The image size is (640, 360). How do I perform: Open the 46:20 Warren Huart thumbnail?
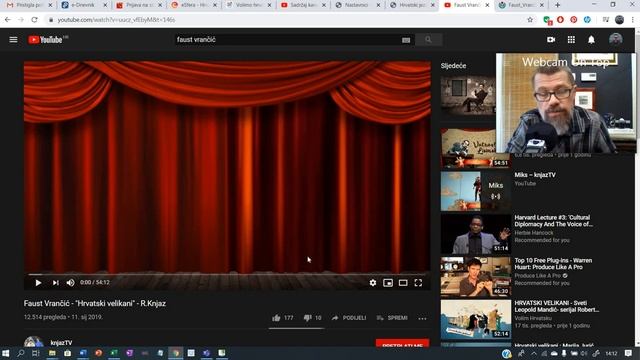pyautogui.click(x=476, y=277)
